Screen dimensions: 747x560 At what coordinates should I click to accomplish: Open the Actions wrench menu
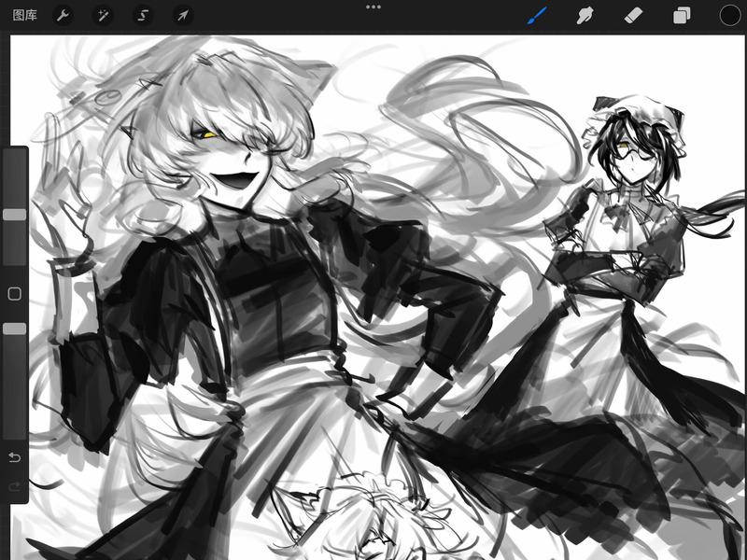[x=63, y=16]
